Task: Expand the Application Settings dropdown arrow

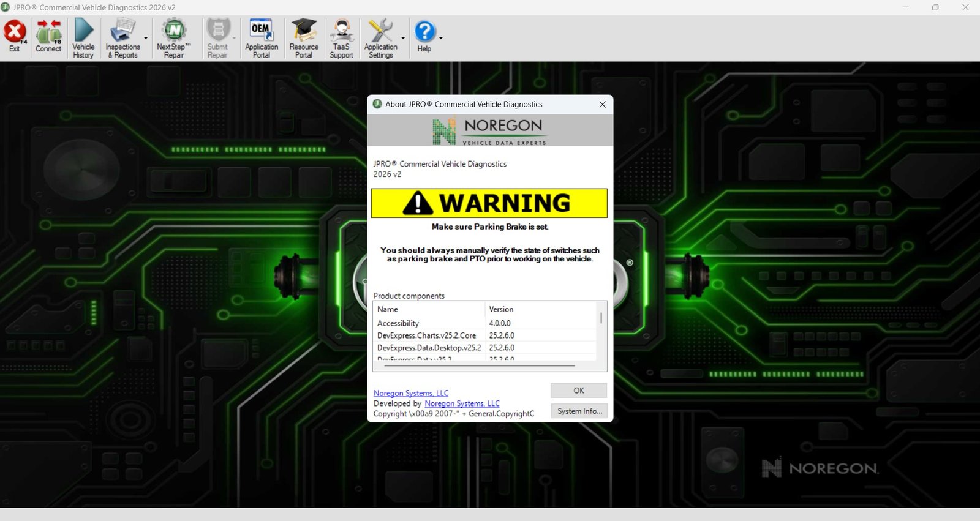Action: tap(403, 38)
